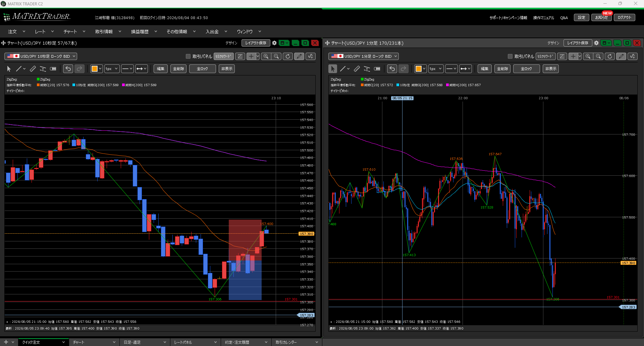Toggle リスクリワード in 10秒足 chart
The height and width of the screenshot is (346, 644).
(x=223, y=56)
